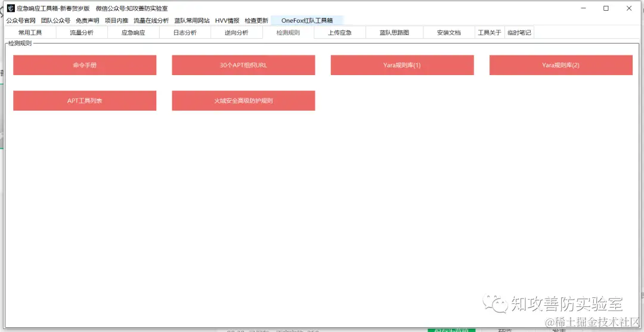Maximize the 应急响应工具箱 window
The width and height of the screenshot is (644, 332).
(x=606, y=8)
